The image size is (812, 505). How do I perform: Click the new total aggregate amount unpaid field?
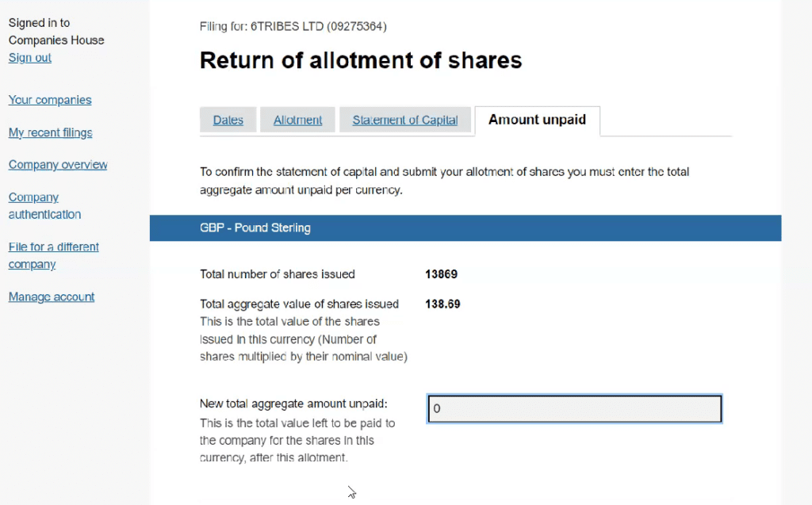[x=574, y=408]
